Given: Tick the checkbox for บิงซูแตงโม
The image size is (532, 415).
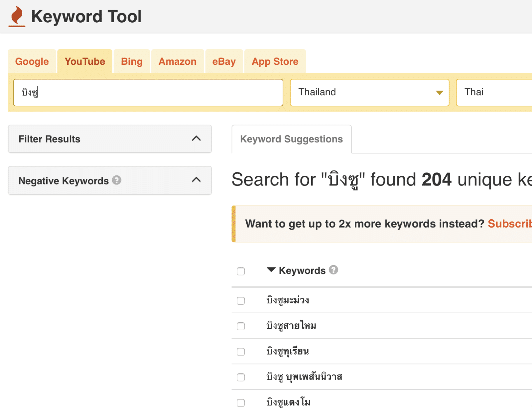Looking at the screenshot, I should pos(241,403).
